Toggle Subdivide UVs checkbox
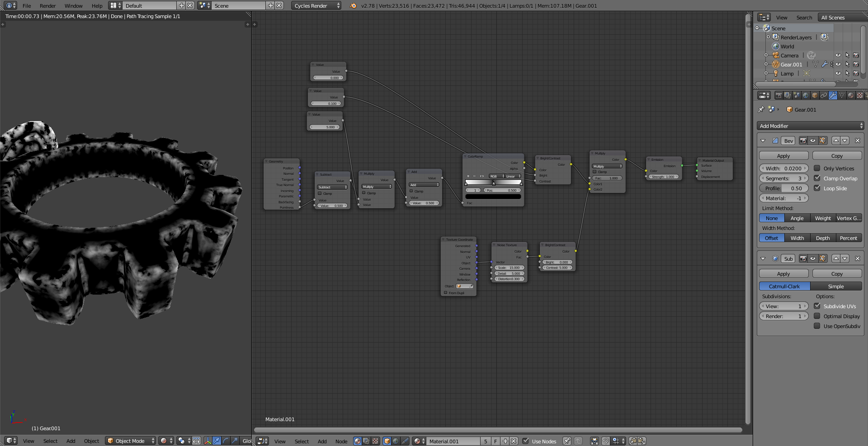The height and width of the screenshot is (446, 868). (817, 306)
